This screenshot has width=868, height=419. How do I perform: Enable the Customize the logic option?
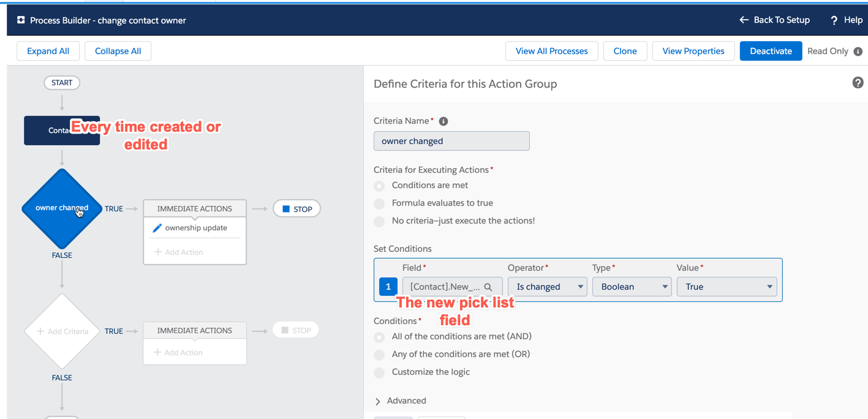(x=379, y=372)
